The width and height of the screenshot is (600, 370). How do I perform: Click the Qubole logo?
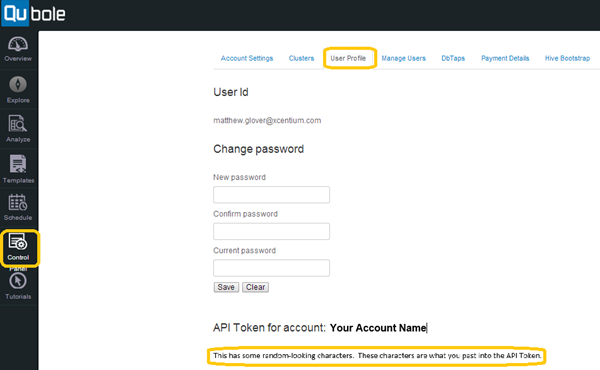[x=34, y=14]
